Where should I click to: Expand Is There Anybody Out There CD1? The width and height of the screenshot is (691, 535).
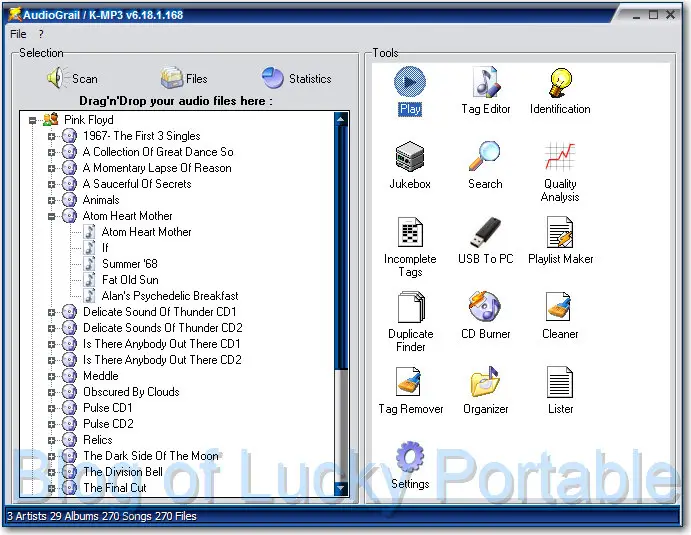tap(52, 344)
